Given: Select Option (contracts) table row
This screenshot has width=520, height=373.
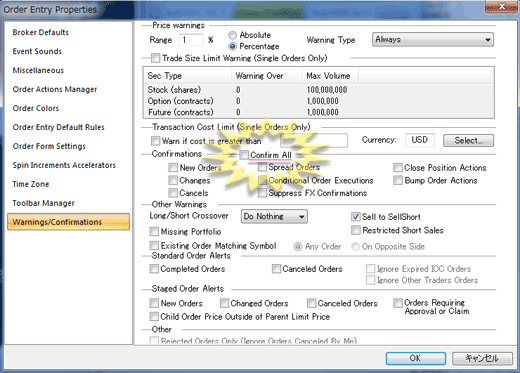Looking at the screenshot, I should pos(318,101).
